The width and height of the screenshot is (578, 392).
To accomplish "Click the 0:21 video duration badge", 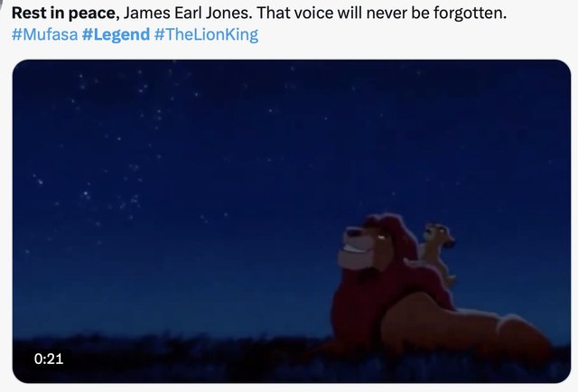I will pos(49,359).
